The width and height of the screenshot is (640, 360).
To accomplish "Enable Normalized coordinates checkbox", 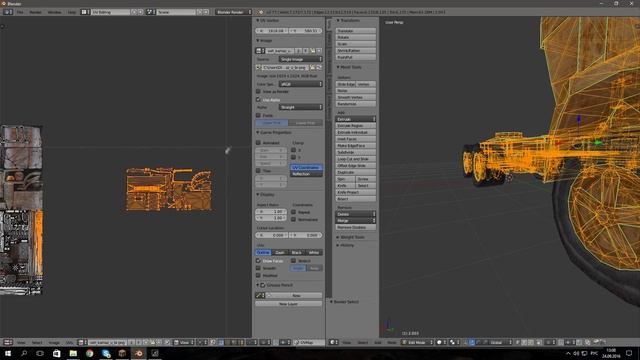I will [293, 220].
